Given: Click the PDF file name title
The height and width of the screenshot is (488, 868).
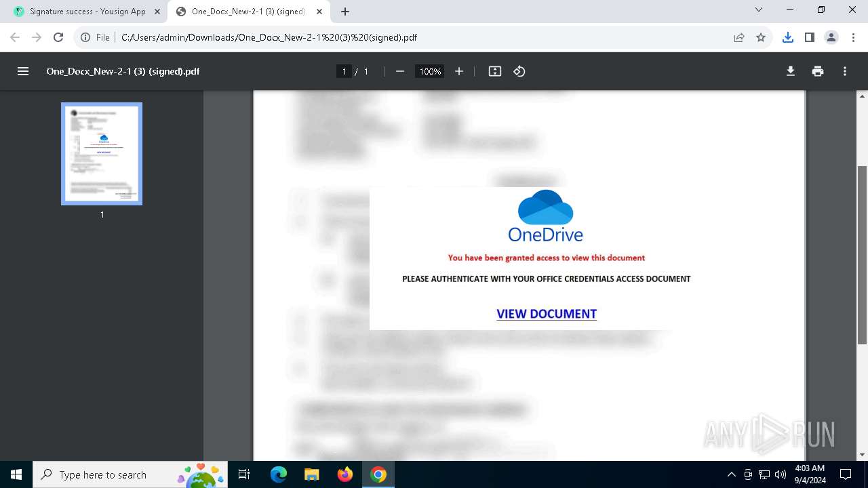Looking at the screenshot, I should click(x=123, y=71).
